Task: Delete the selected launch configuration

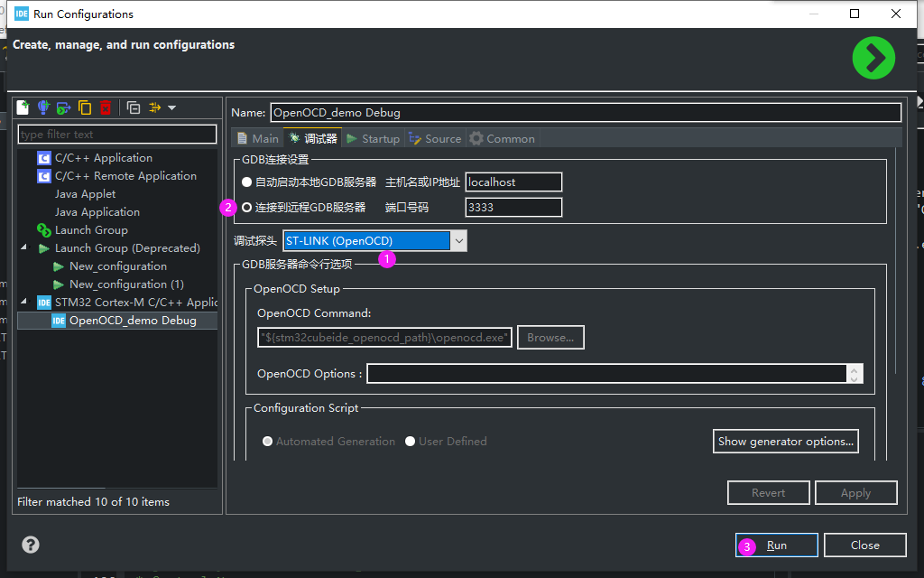Action: pyautogui.click(x=106, y=107)
